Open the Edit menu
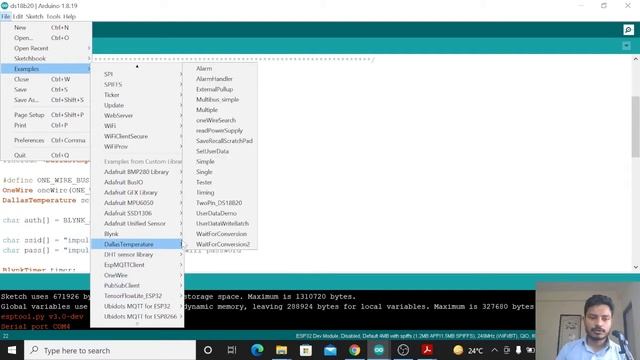The width and height of the screenshot is (640, 360). (x=18, y=16)
